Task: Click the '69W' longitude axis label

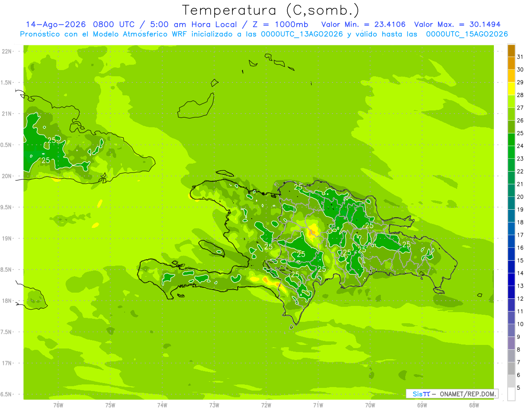Action: [422, 405]
